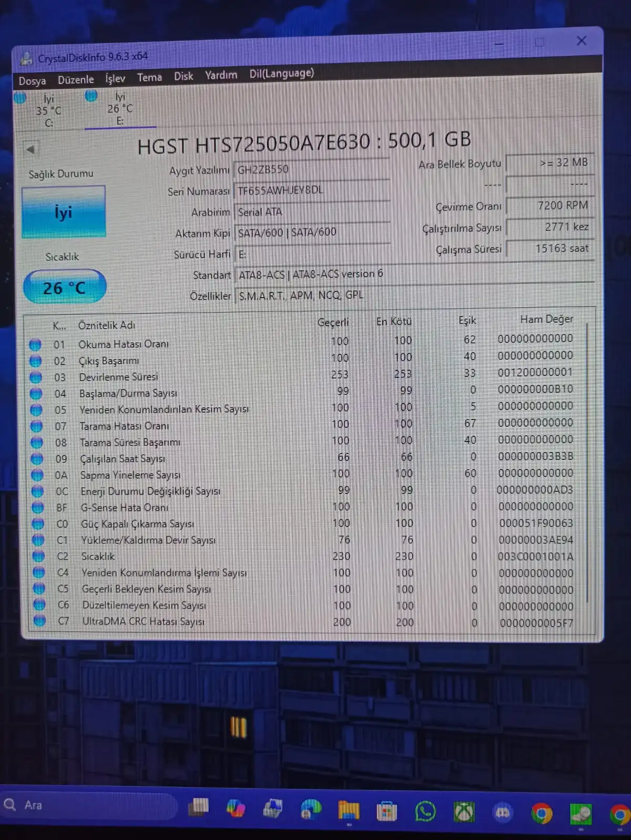The image size is (631, 840).
Task: Click the Aygıt Yazılımı field GH2ZB550
Action: (x=312, y=169)
